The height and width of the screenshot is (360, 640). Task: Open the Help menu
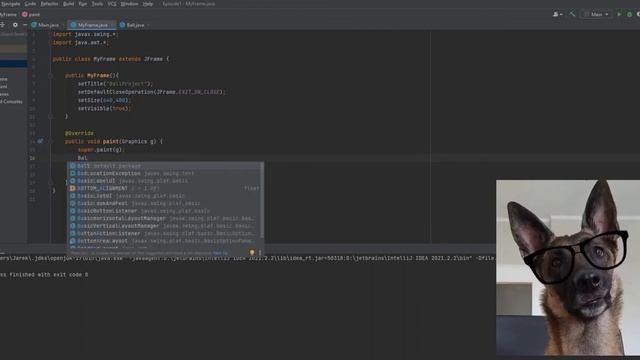[148, 4]
